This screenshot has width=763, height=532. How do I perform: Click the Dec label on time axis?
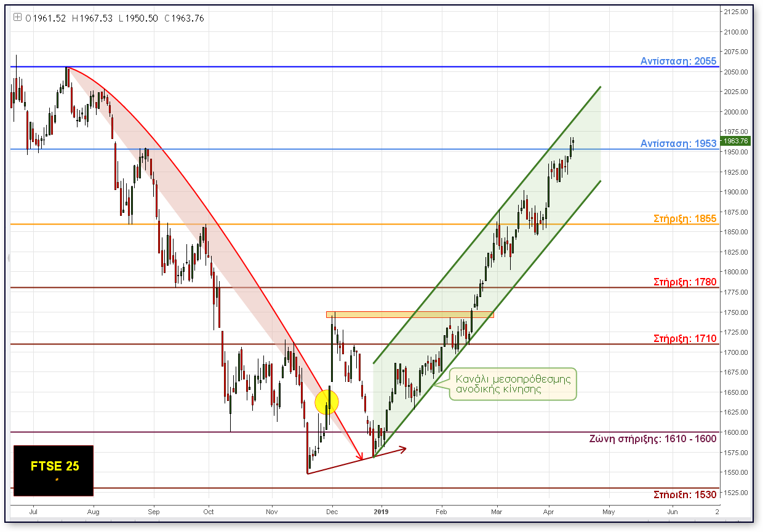332,511
